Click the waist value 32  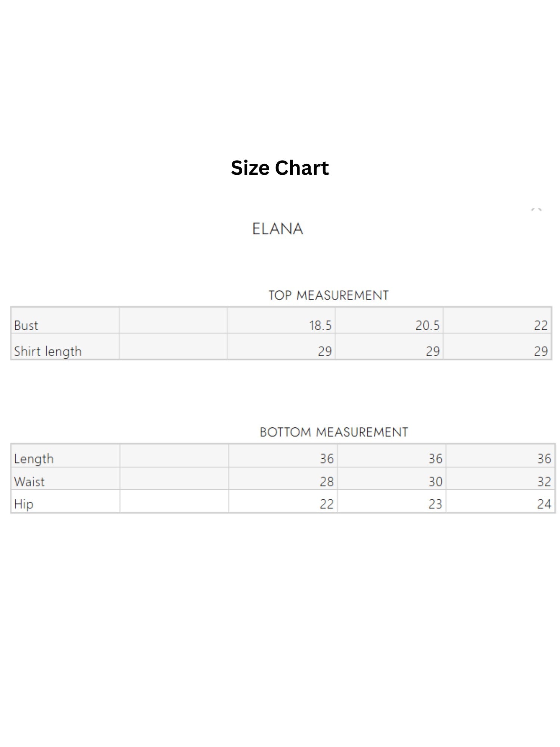pos(544,481)
